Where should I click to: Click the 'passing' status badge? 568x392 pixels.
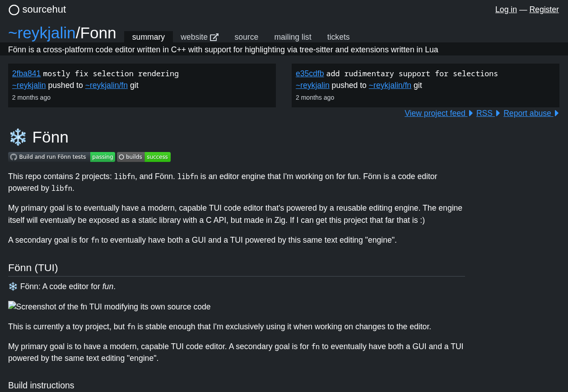coord(102,157)
